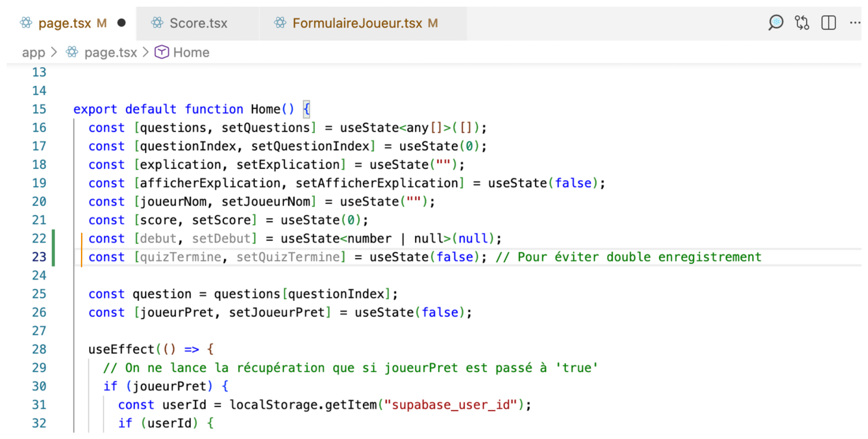Click the Home symbol icon in breadcrumb
868x439 pixels.
point(162,52)
